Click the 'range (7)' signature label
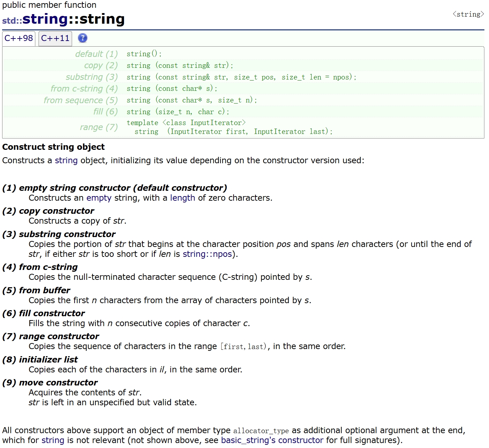The width and height of the screenshot is (489, 448). (x=99, y=127)
